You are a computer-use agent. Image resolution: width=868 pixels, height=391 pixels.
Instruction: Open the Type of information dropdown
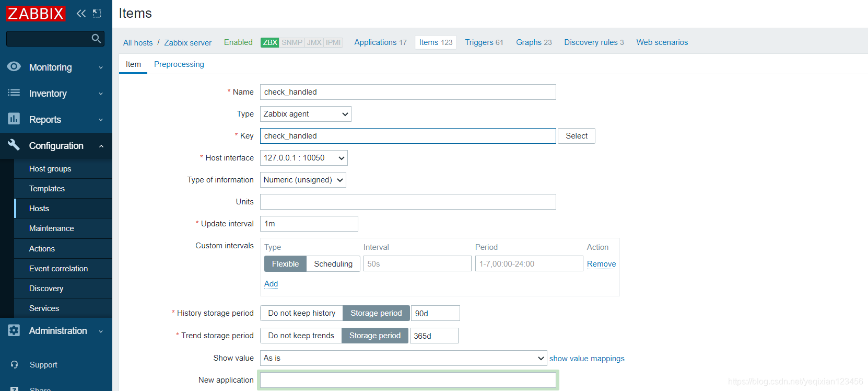pyautogui.click(x=303, y=180)
